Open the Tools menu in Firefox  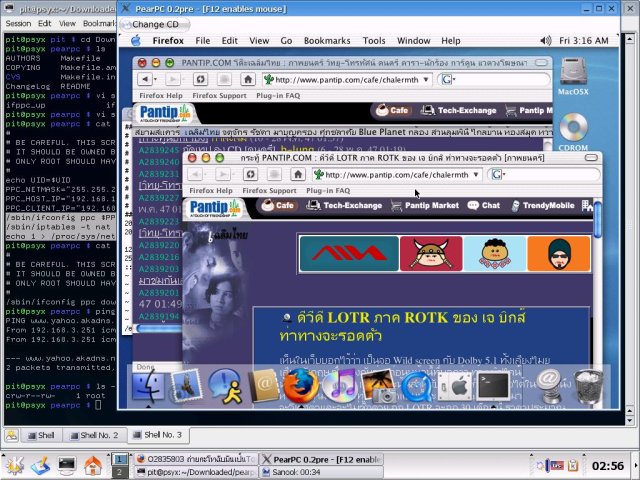point(374,40)
